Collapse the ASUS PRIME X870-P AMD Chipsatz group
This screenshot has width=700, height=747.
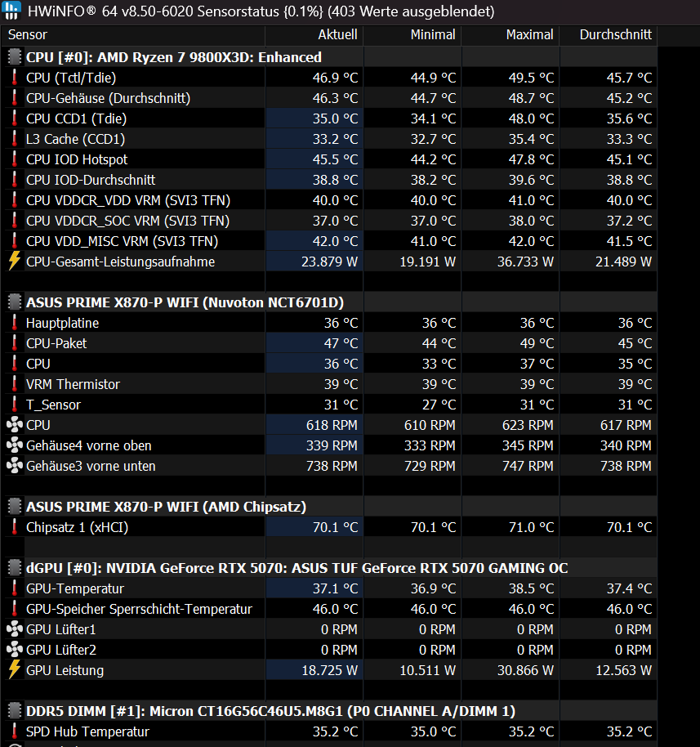click(15, 507)
